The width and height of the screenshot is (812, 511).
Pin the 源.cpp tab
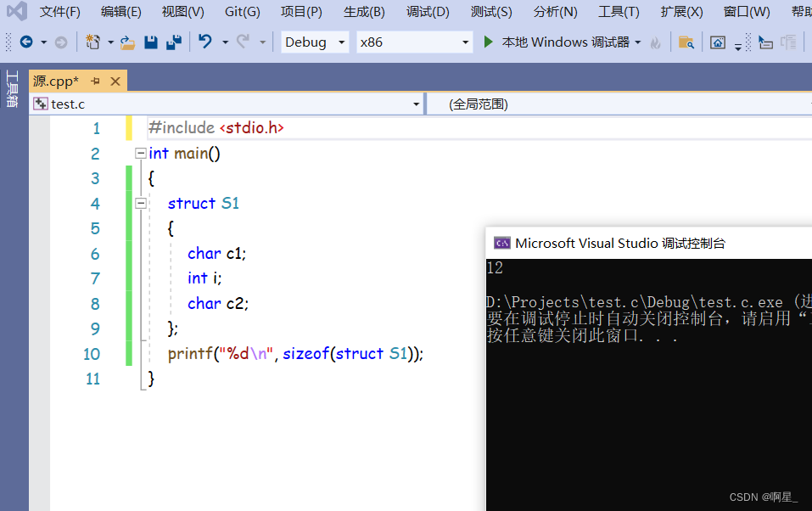[96, 81]
